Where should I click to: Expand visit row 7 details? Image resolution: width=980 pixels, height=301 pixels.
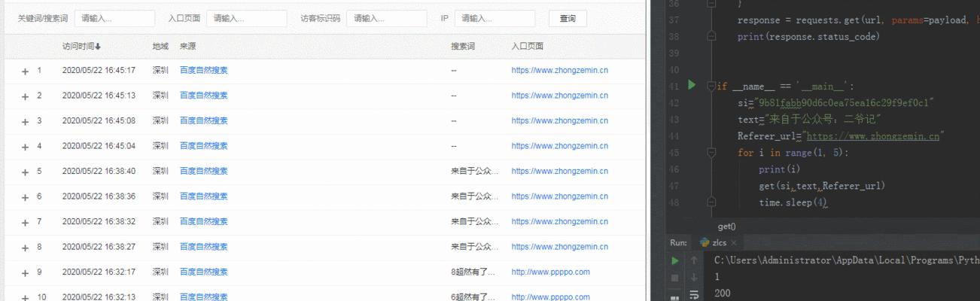tap(25, 222)
